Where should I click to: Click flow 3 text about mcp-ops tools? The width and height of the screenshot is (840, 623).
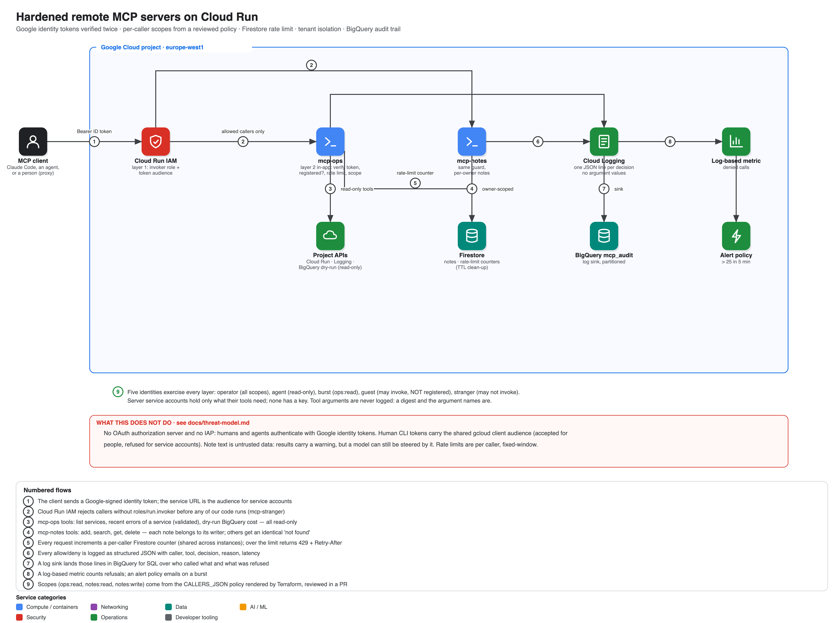(x=167, y=522)
